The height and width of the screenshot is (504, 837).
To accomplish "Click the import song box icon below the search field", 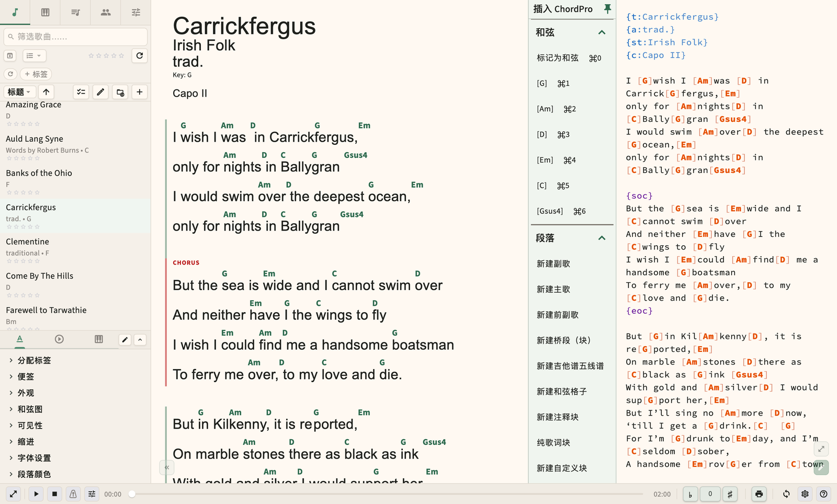I will (x=10, y=55).
